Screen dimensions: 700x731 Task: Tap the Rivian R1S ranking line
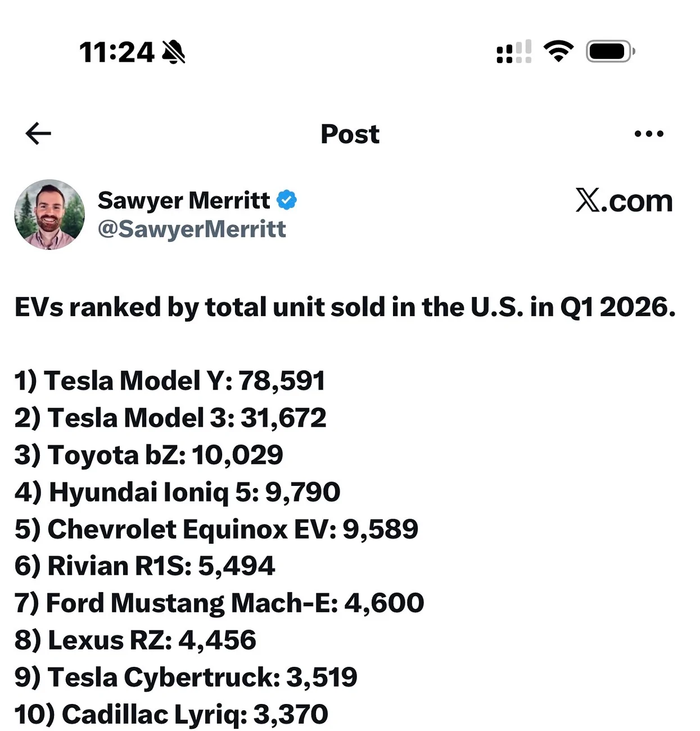145,566
